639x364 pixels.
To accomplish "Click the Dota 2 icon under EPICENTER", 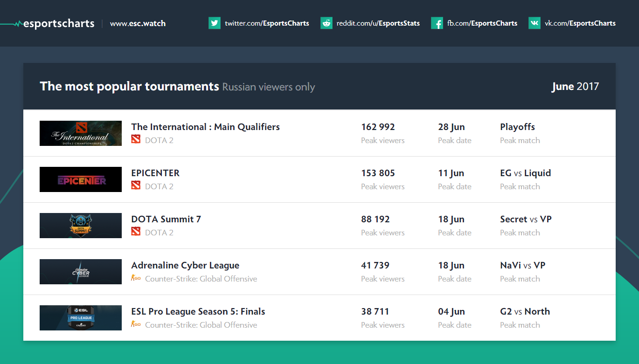I will pos(136,186).
